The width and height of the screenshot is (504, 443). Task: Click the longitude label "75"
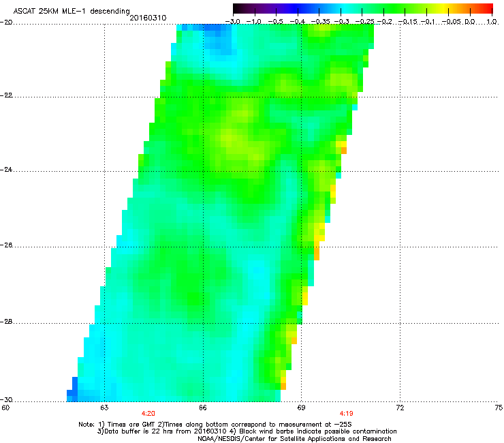point(499,408)
